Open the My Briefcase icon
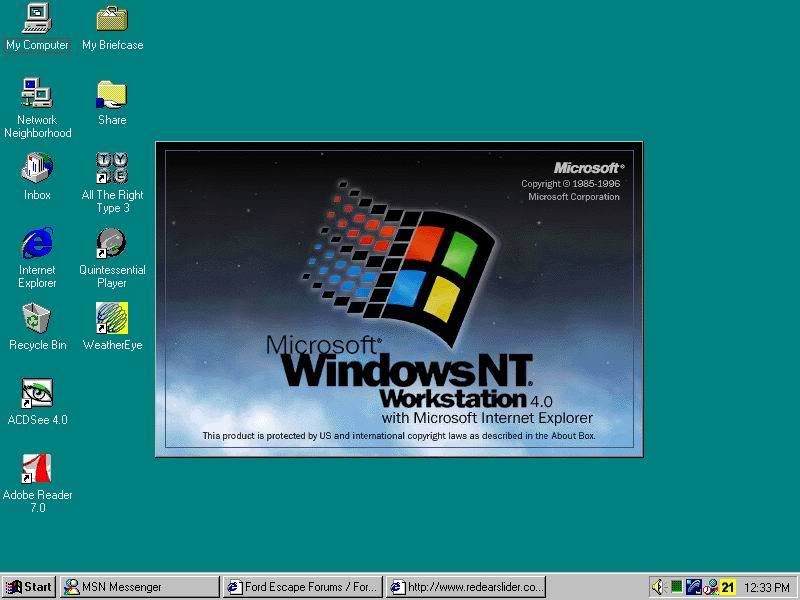The width and height of the screenshot is (800, 600). [112, 18]
